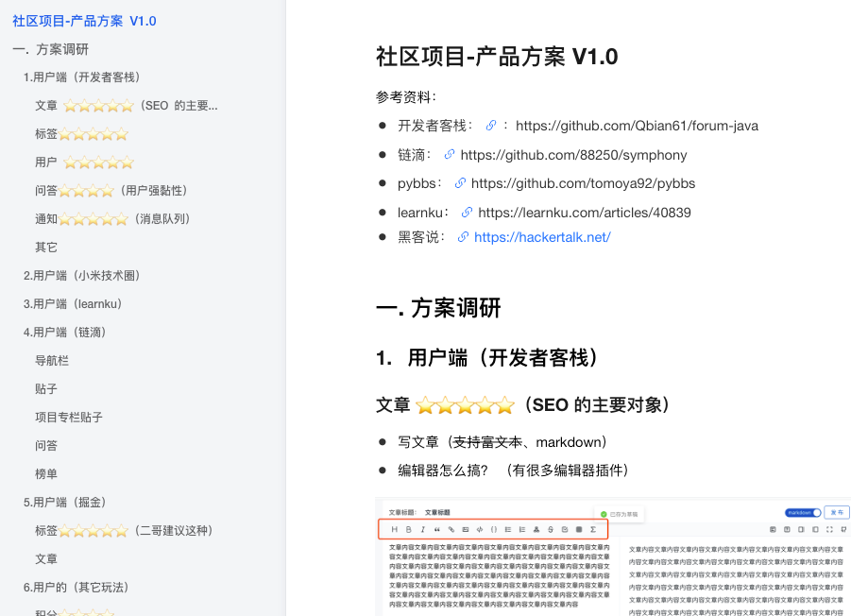
Task: Click the GitHub URL for Qbian61/forum-java
Action: point(637,126)
